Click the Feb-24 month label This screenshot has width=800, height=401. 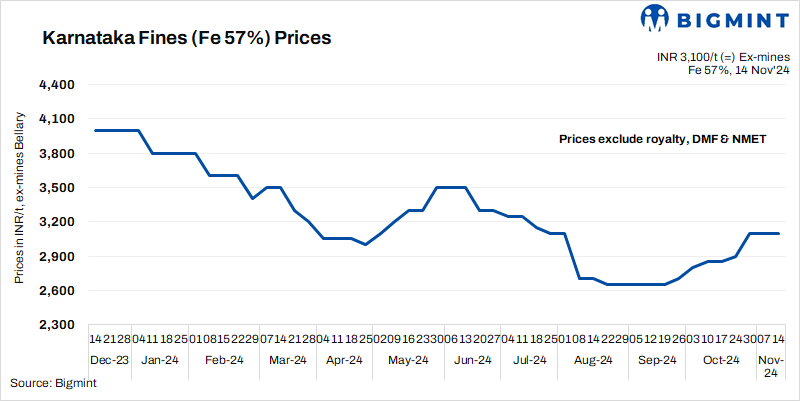[224, 360]
